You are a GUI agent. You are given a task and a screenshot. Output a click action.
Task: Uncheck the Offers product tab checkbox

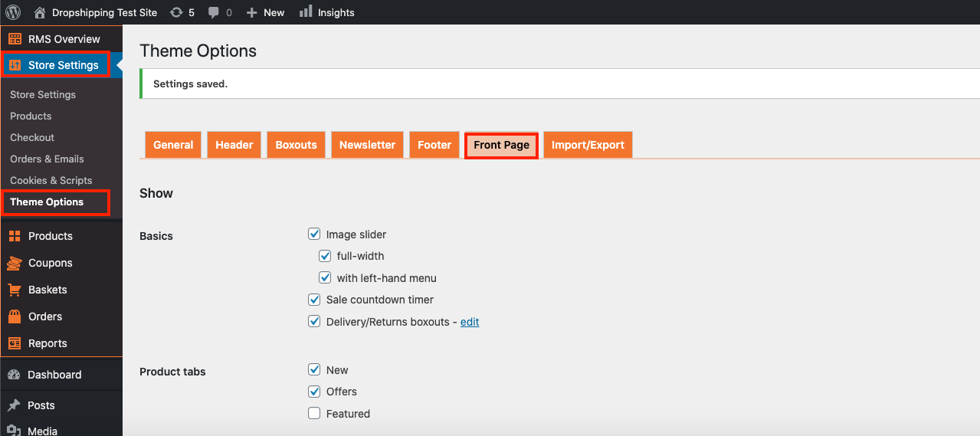[314, 392]
